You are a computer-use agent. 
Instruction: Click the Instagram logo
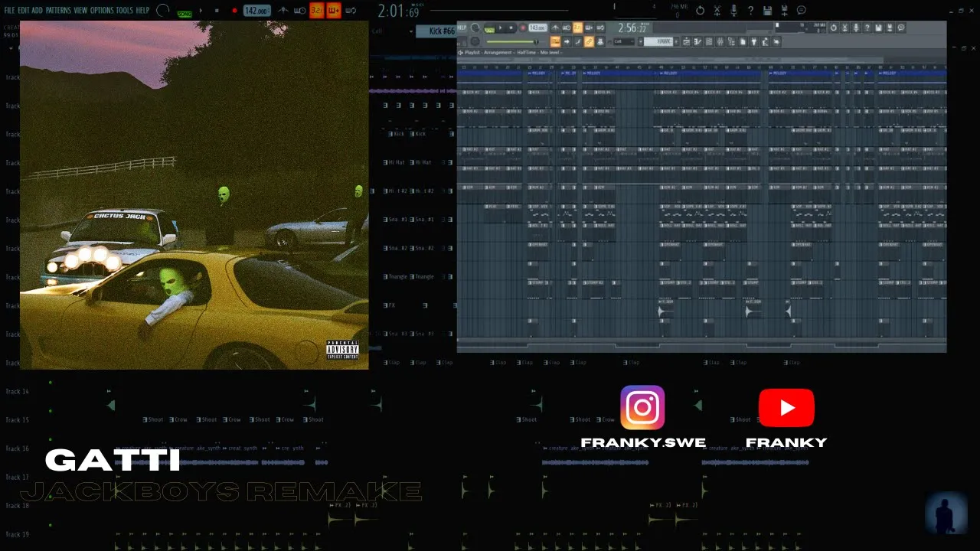pos(642,407)
